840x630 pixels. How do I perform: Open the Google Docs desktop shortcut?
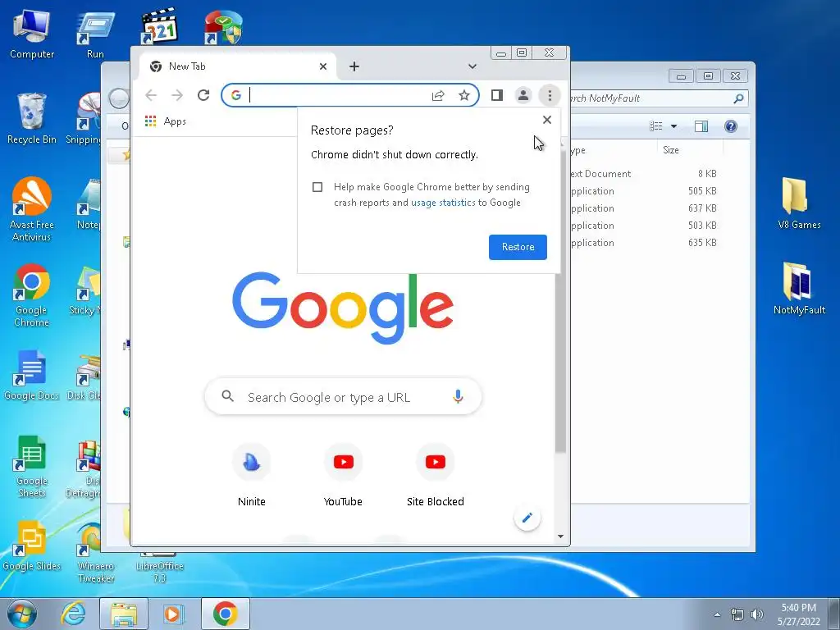[32, 375]
